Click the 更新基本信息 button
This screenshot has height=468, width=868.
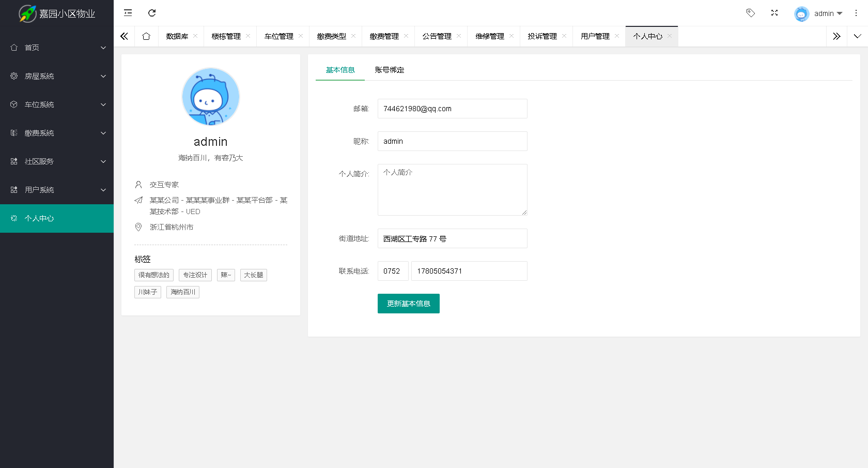[x=408, y=304]
